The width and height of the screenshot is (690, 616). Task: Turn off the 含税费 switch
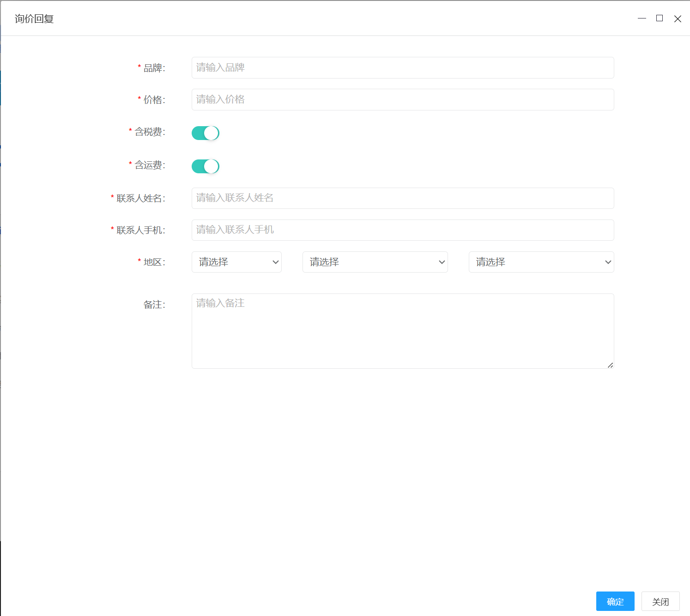point(206,133)
